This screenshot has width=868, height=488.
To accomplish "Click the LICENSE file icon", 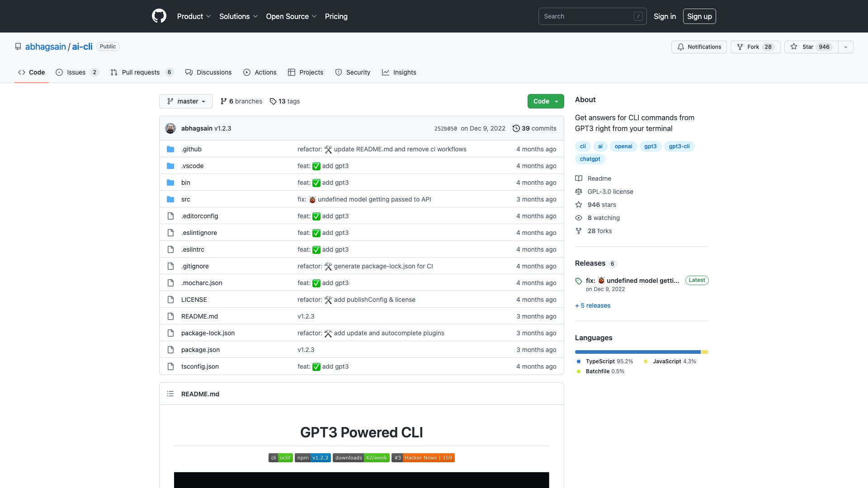I will tap(170, 300).
